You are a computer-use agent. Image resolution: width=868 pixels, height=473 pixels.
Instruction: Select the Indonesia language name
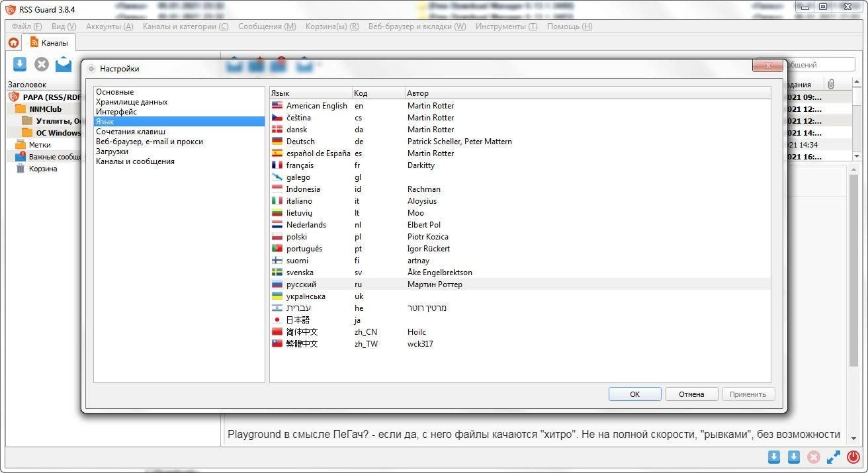point(303,189)
